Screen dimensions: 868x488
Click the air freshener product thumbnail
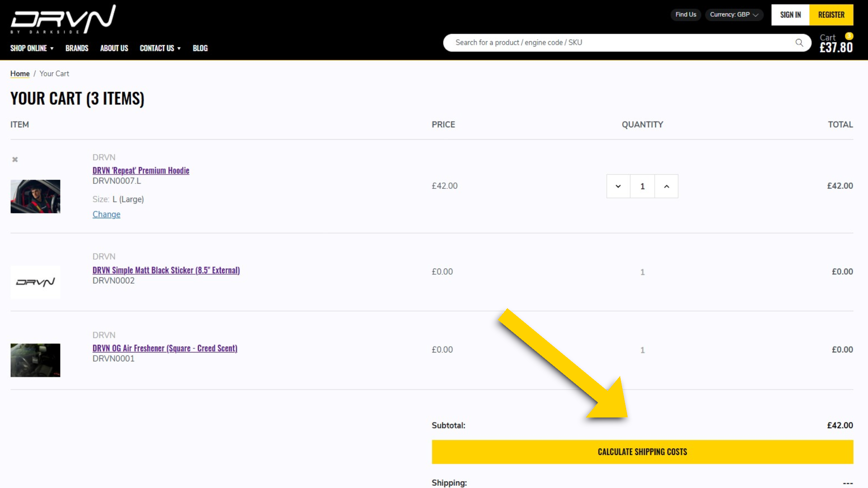35,360
